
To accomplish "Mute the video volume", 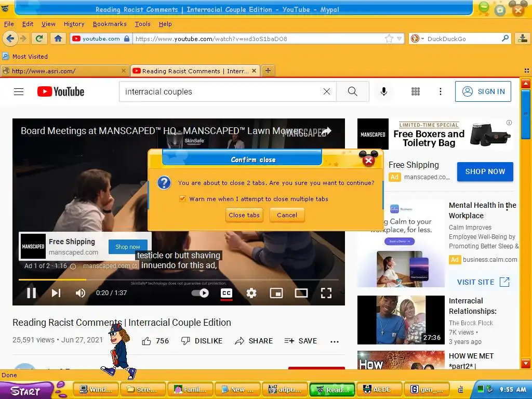I will [x=81, y=293].
